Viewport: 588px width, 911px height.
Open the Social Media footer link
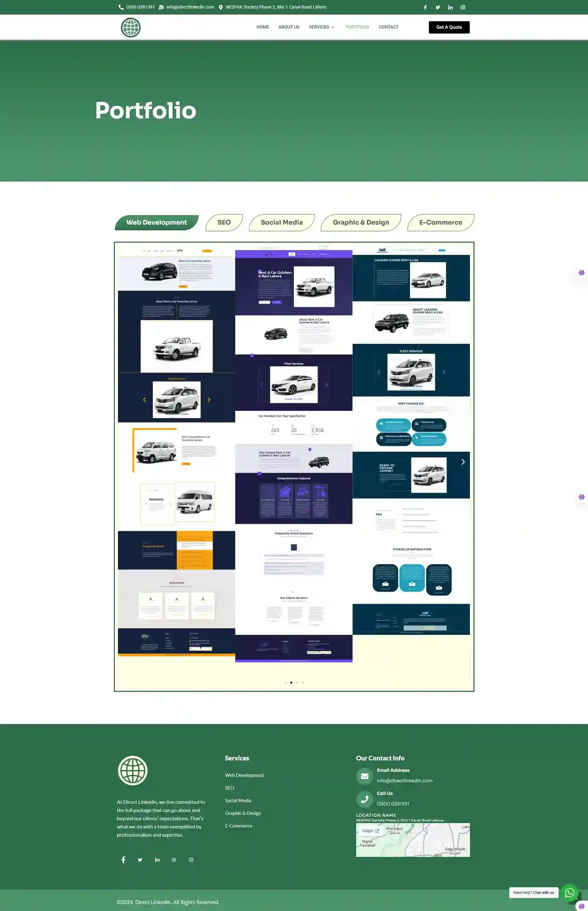coord(238,800)
